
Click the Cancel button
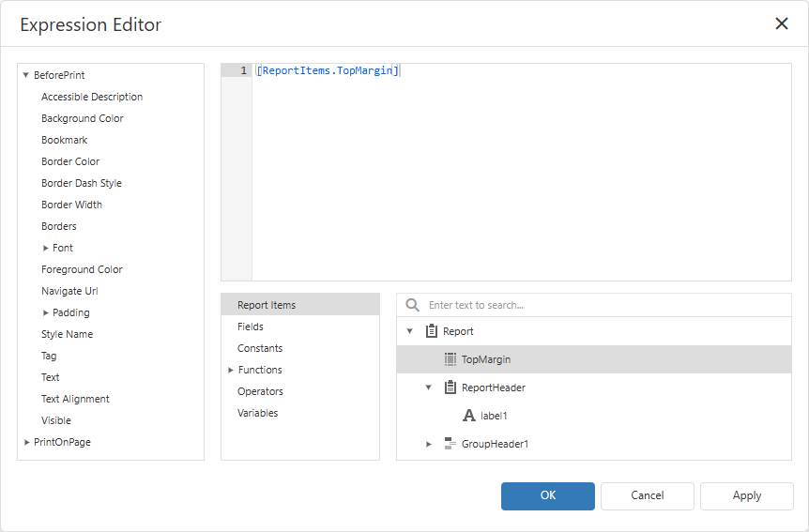(647, 496)
